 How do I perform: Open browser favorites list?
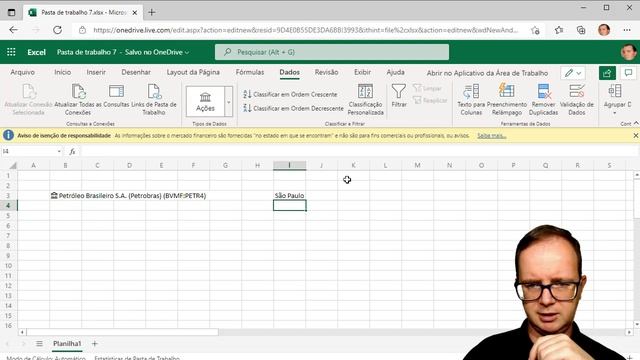[x=559, y=30]
